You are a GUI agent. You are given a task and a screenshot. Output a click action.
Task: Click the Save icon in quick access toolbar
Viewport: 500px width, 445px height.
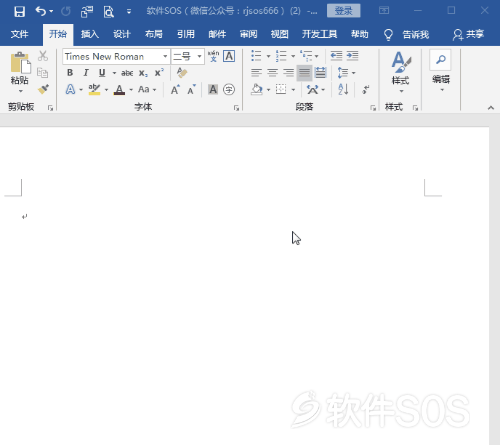19,12
